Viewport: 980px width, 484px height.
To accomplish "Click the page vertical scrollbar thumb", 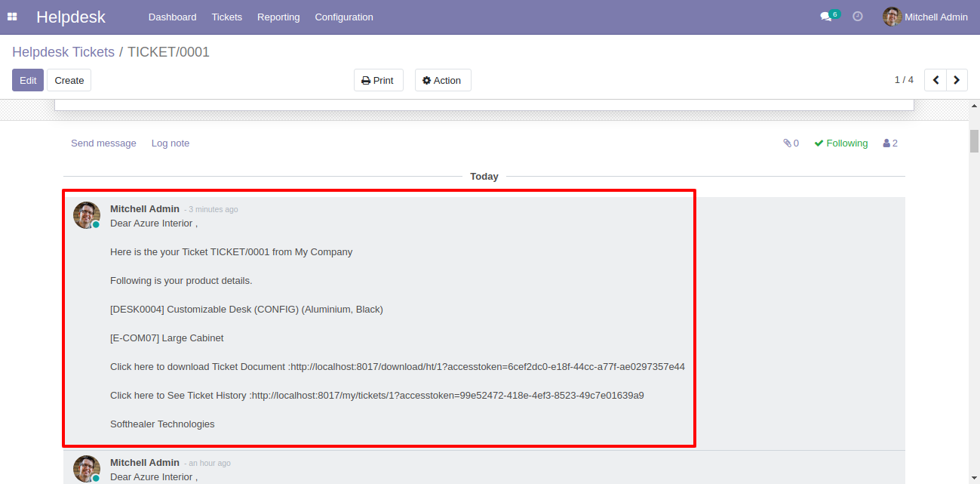I will (x=974, y=141).
